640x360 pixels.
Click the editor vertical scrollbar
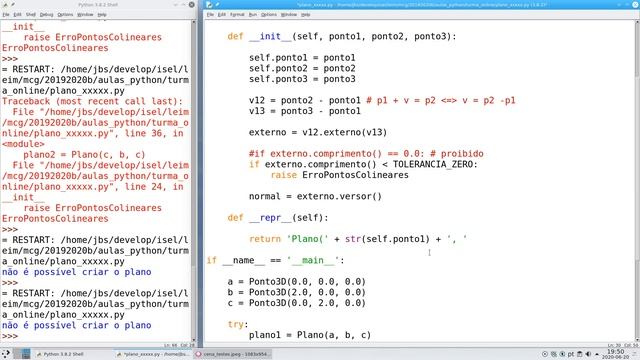637,180
